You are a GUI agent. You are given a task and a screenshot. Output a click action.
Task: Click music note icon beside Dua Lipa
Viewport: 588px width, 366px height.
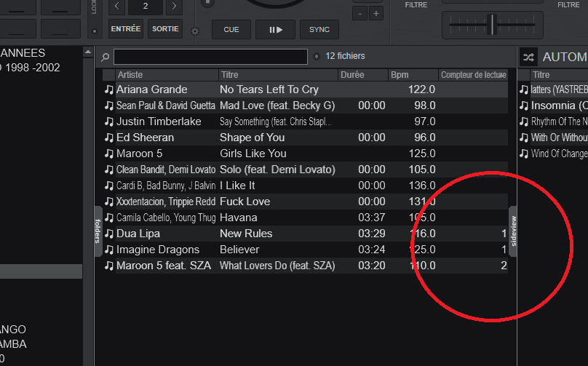tap(108, 234)
